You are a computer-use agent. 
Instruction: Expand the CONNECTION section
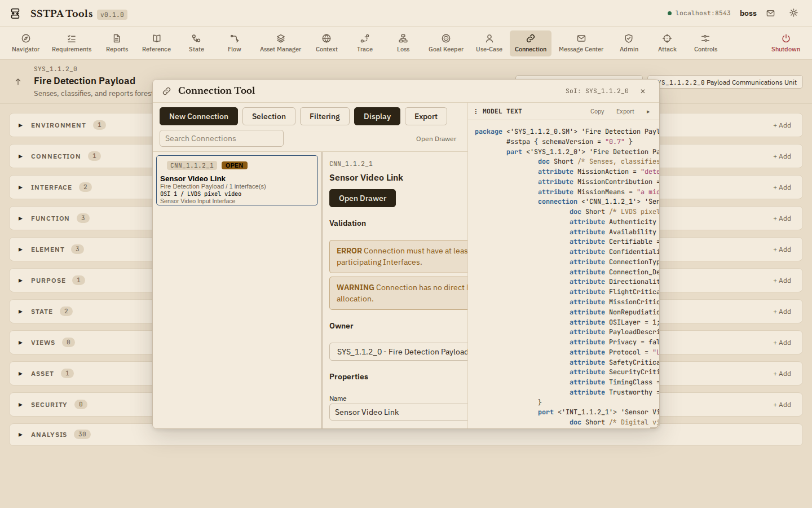pos(20,156)
